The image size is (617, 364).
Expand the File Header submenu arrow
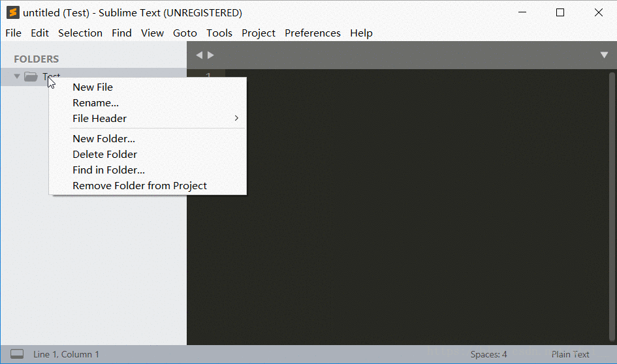coord(236,118)
